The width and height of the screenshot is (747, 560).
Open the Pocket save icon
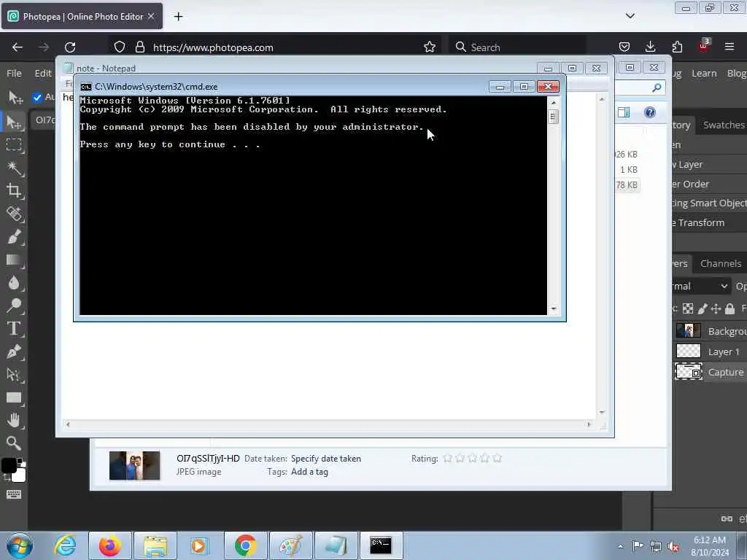(624, 47)
